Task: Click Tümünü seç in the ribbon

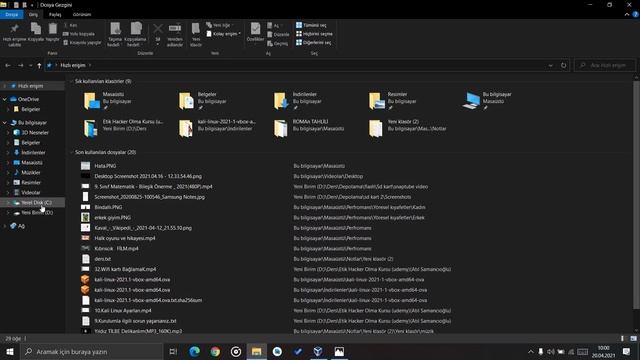Action: [311, 25]
